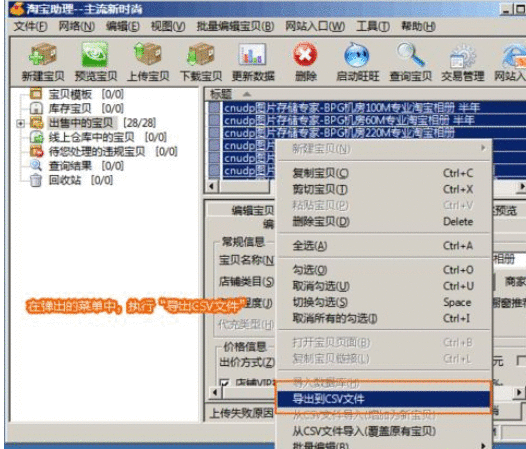This screenshot has height=449, width=526.
Task: Open the 工具(T) menu
Action: (x=373, y=26)
